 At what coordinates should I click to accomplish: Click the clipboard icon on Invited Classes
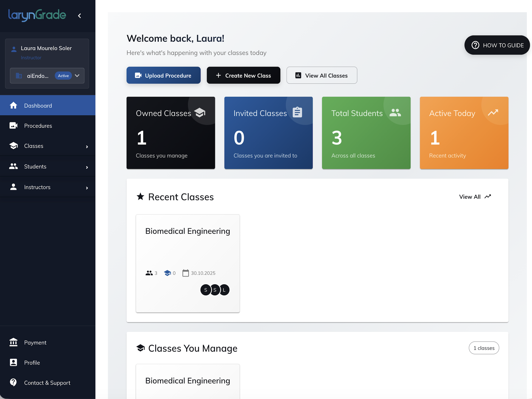(x=297, y=112)
